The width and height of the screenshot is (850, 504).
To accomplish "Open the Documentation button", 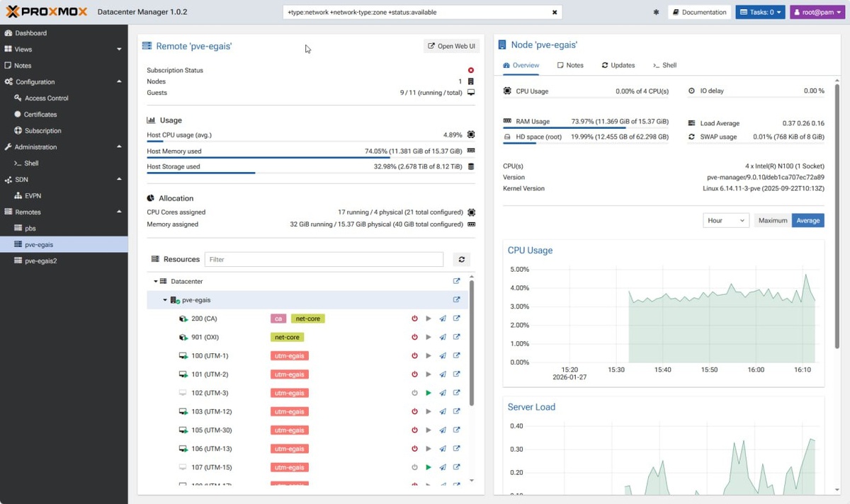I will pyautogui.click(x=700, y=12).
